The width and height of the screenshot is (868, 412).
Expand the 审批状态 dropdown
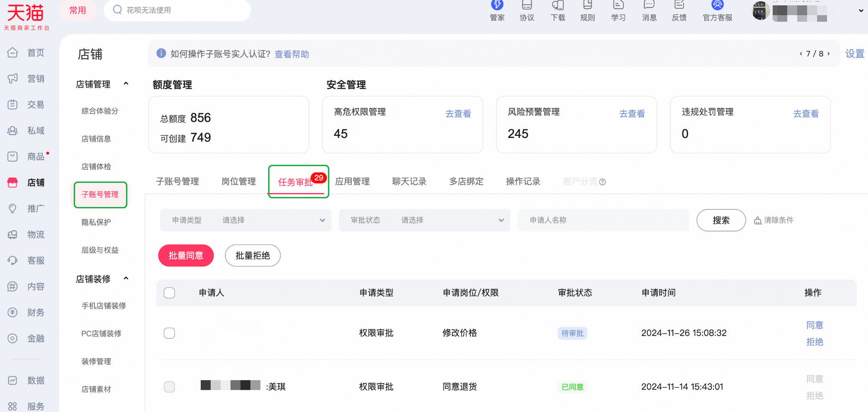452,220
